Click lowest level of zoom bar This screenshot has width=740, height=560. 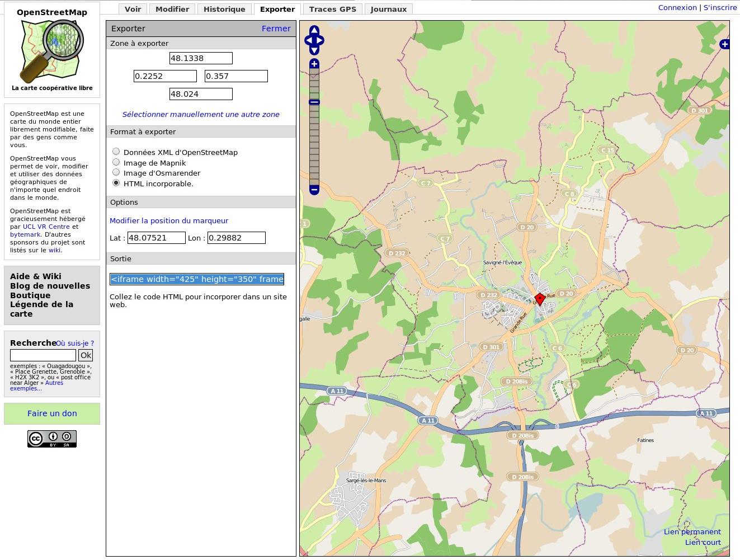coord(314,181)
